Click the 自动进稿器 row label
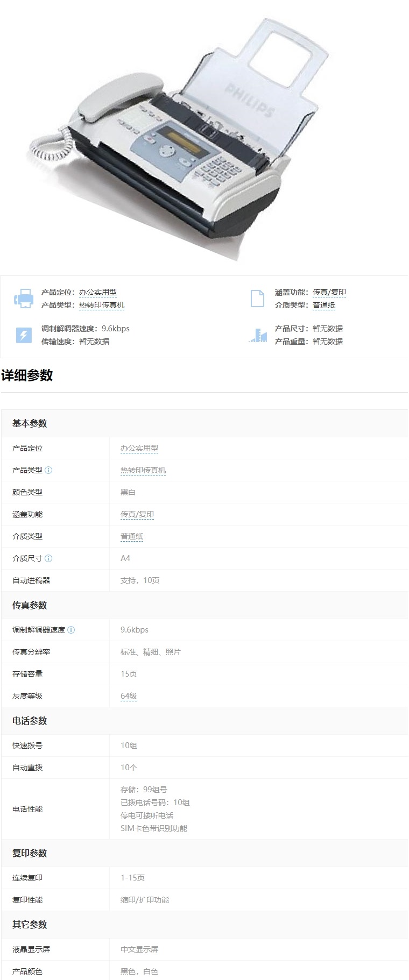 [31, 580]
